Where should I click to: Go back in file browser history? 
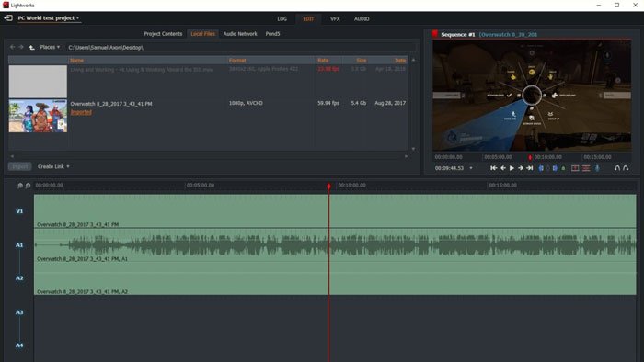12,47
